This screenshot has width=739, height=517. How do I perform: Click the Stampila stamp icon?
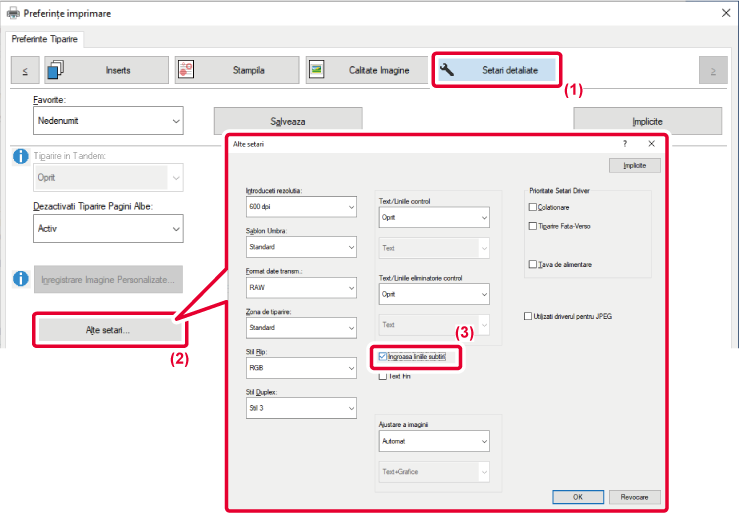point(186,70)
